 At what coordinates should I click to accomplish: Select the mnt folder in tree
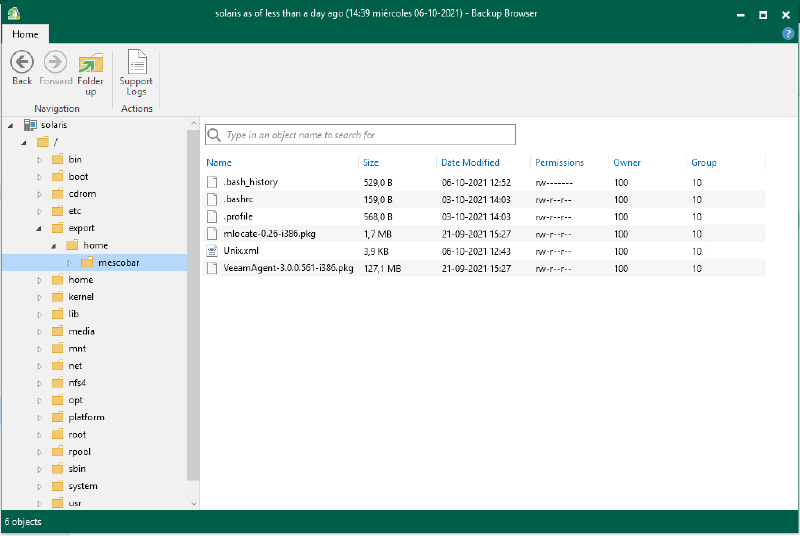click(77, 348)
